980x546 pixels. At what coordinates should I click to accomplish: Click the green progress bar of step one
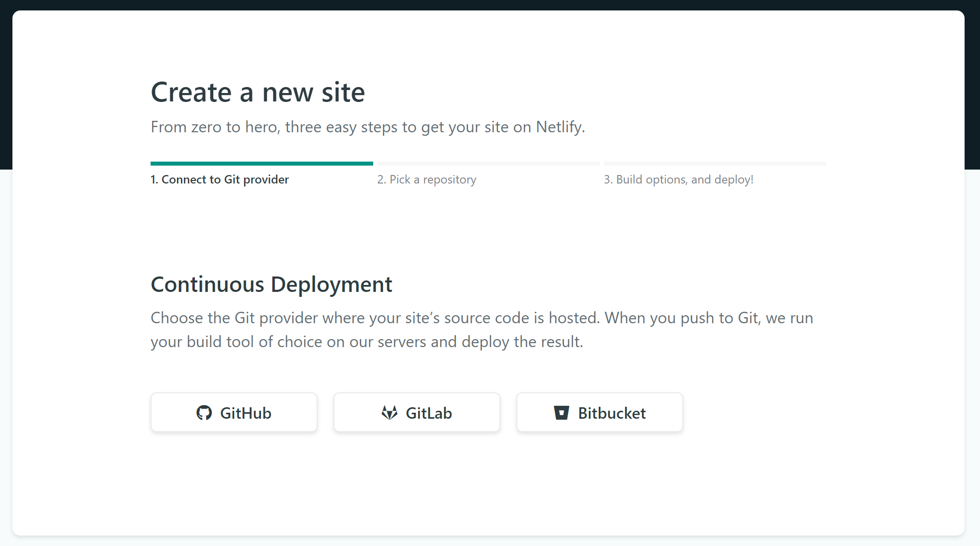[262, 164]
